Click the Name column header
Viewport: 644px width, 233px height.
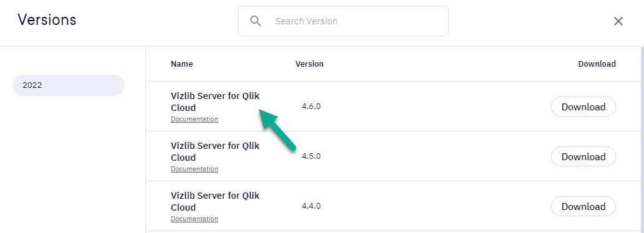pyautogui.click(x=181, y=64)
